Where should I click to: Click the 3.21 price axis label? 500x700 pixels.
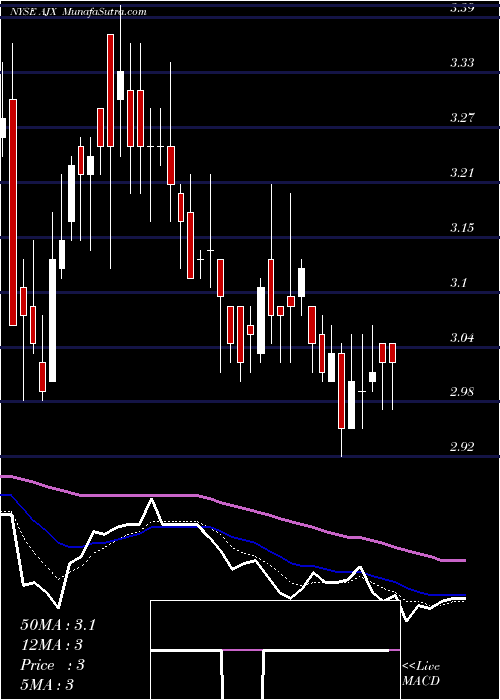[462, 173]
